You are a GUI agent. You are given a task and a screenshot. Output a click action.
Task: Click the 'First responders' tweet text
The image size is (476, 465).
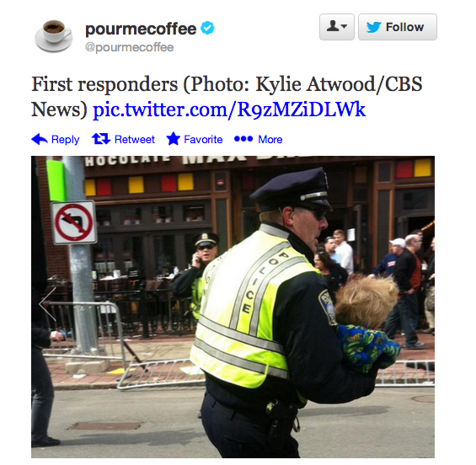104,83
